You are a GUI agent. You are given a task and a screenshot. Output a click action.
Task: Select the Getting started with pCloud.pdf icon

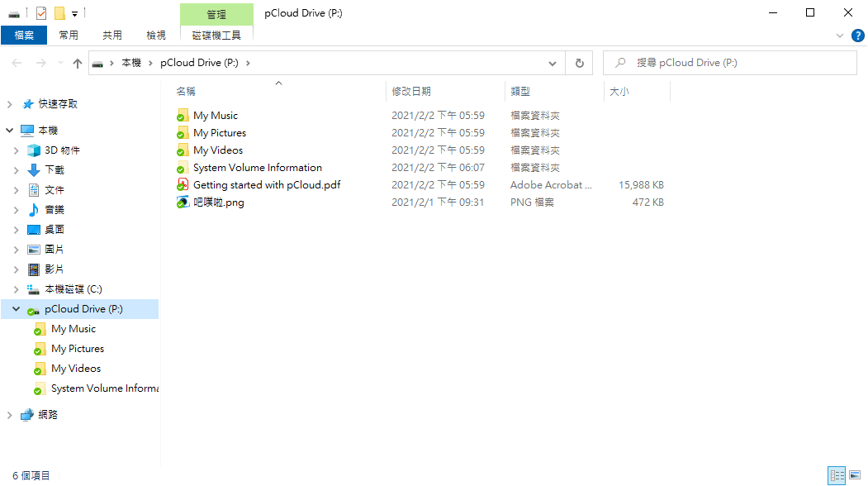183,184
